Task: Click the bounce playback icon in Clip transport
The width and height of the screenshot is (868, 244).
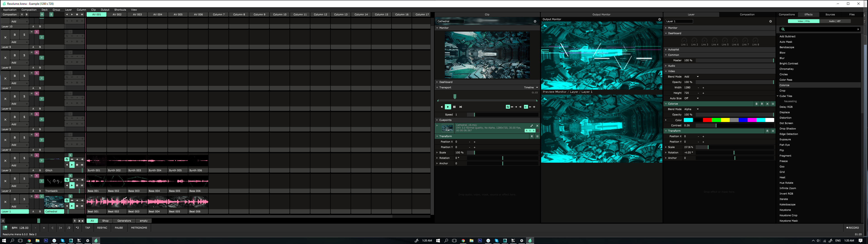Action: click(512, 107)
